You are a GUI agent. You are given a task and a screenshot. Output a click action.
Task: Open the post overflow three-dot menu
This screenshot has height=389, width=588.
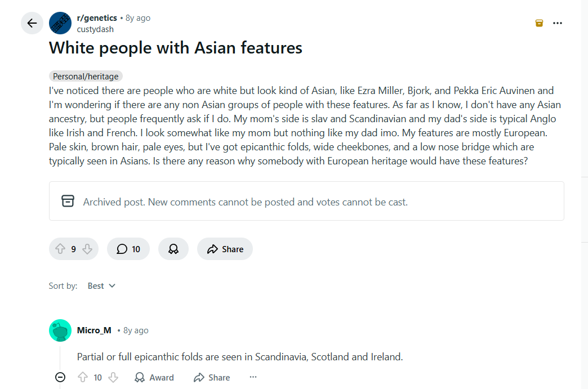558,23
